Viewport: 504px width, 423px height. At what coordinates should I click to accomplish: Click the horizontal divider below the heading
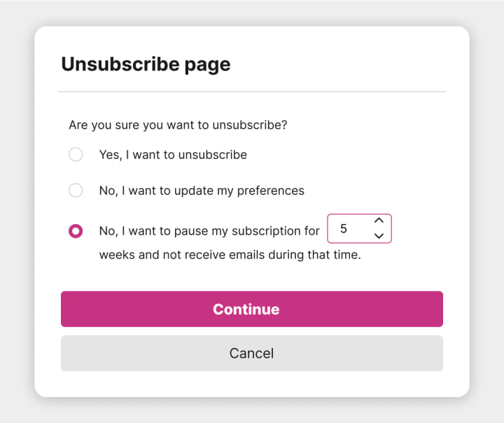252,92
